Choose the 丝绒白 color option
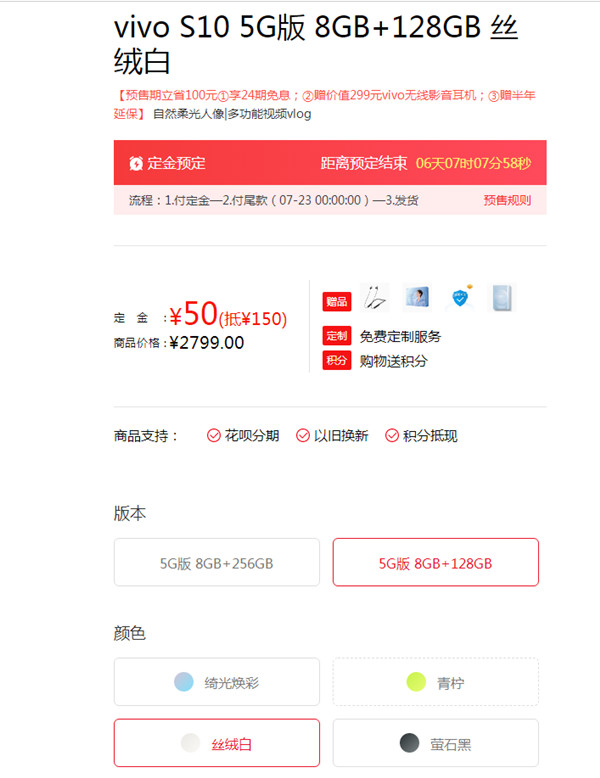 (x=217, y=743)
